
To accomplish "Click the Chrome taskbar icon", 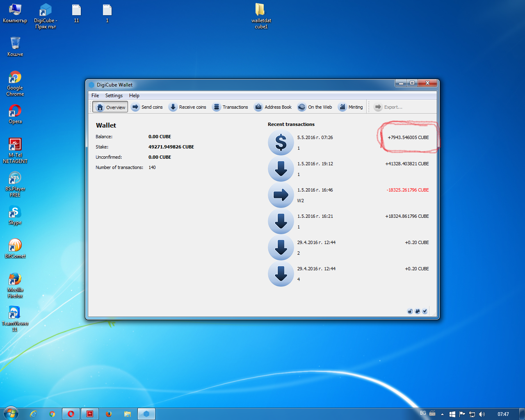I will pos(52,414).
